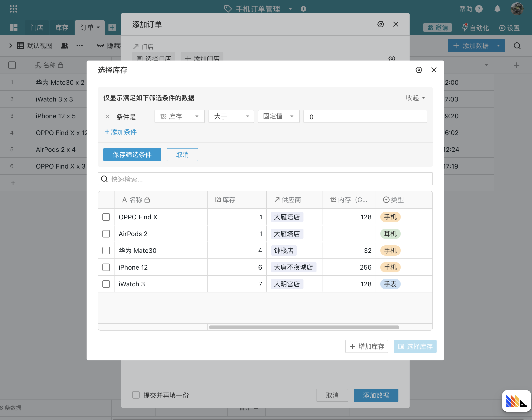This screenshot has width=532, height=420.
Task: Click settings icon in 选择库存 dialog header
Action: (419, 70)
